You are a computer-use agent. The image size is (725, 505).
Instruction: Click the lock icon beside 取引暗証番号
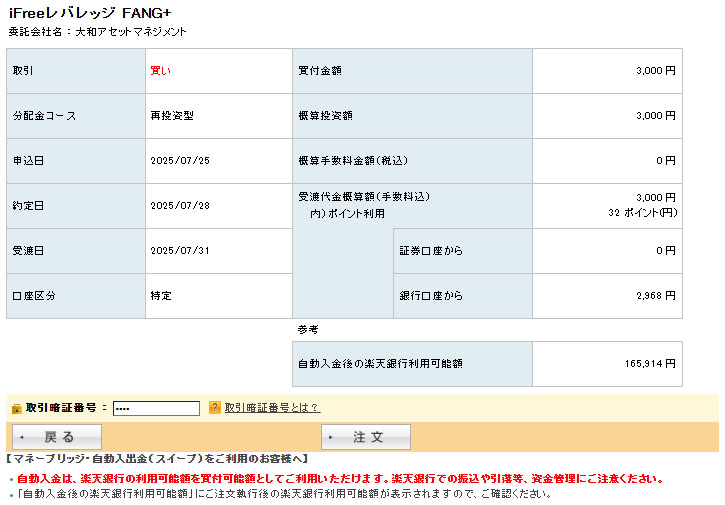point(16,408)
